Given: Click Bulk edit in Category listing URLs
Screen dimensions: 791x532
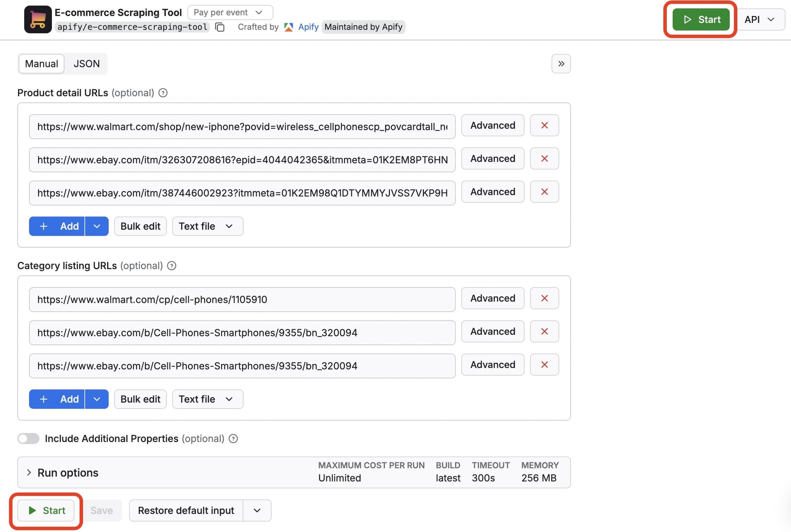Looking at the screenshot, I should coord(140,399).
